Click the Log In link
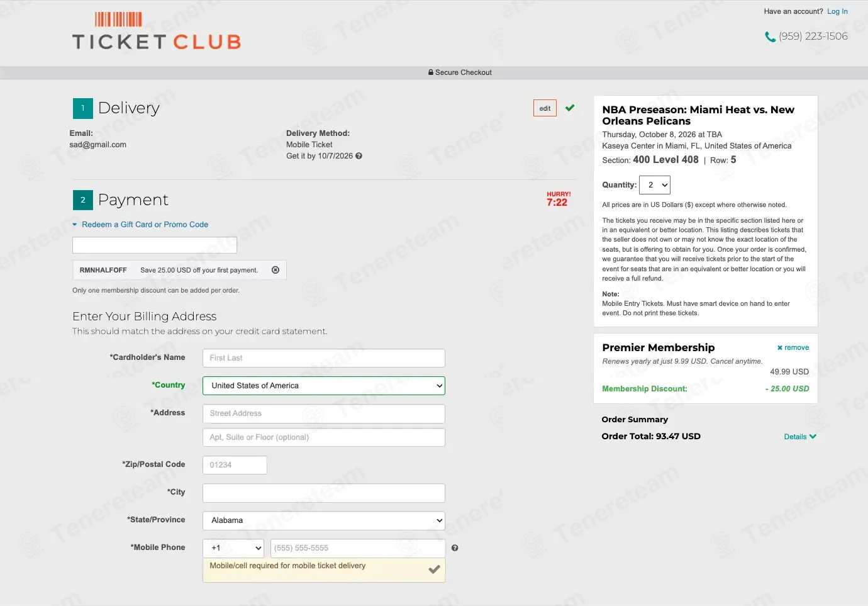Image resolution: width=868 pixels, height=606 pixels. click(x=837, y=11)
